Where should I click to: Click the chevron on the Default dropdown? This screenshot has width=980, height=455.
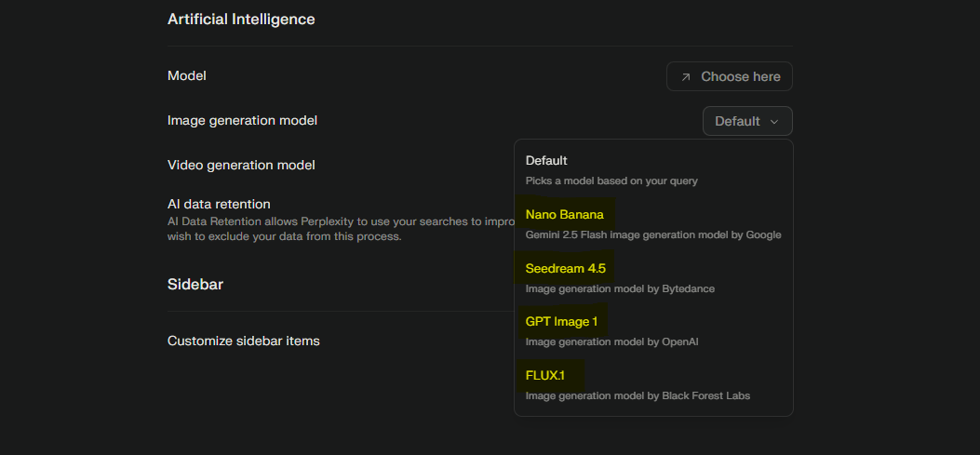click(774, 122)
